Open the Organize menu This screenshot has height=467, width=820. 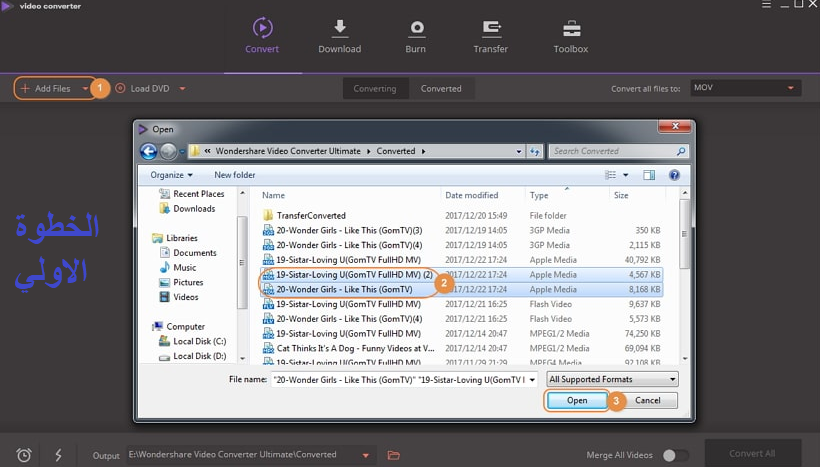[x=172, y=175]
